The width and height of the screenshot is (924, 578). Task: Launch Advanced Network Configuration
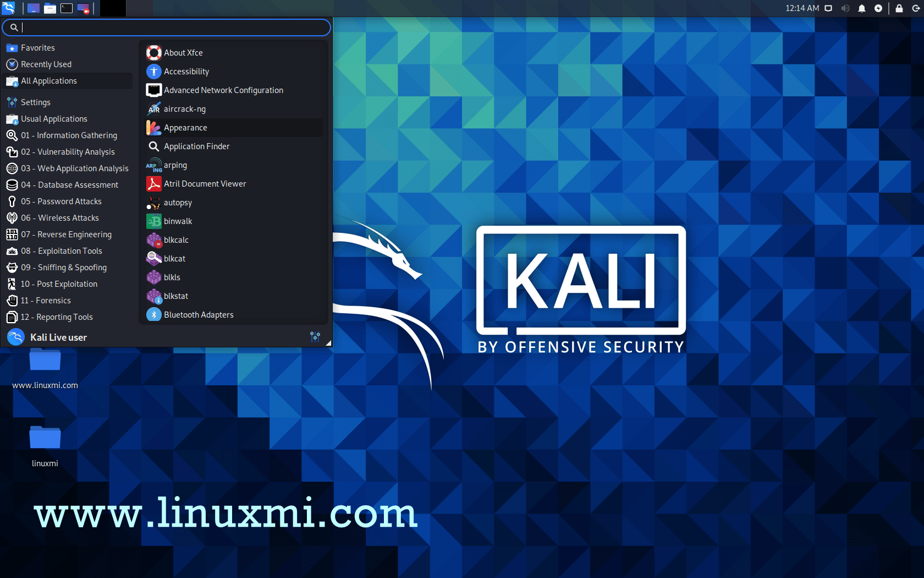[x=233, y=90]
